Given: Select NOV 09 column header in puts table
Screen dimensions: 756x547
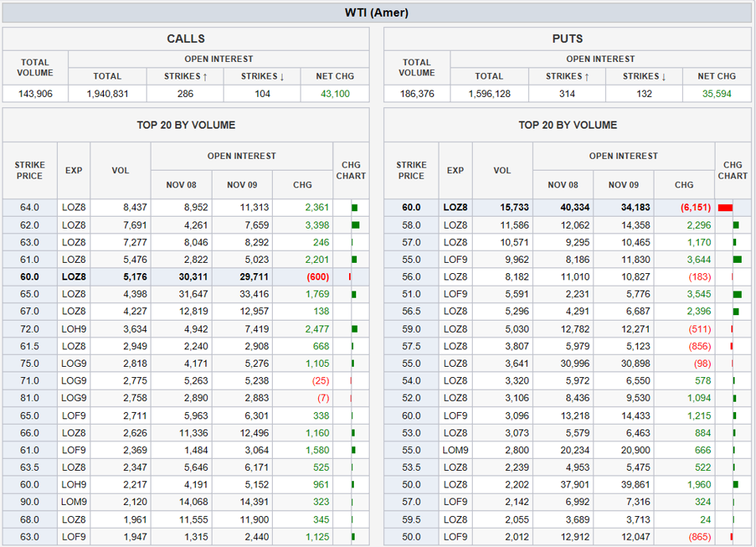Looking at the screenshot, I should tap(624, 184).
